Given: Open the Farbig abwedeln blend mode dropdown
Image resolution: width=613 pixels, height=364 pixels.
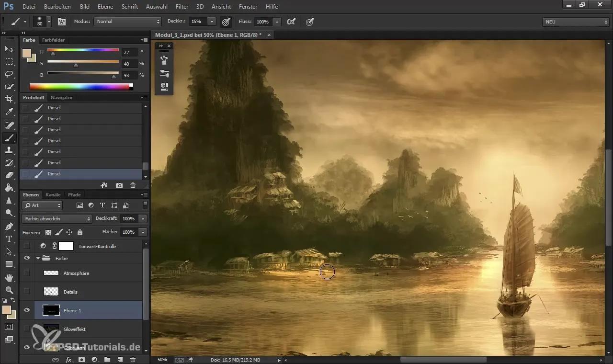Looking at the screenshot, I should (x=57, y=218).
